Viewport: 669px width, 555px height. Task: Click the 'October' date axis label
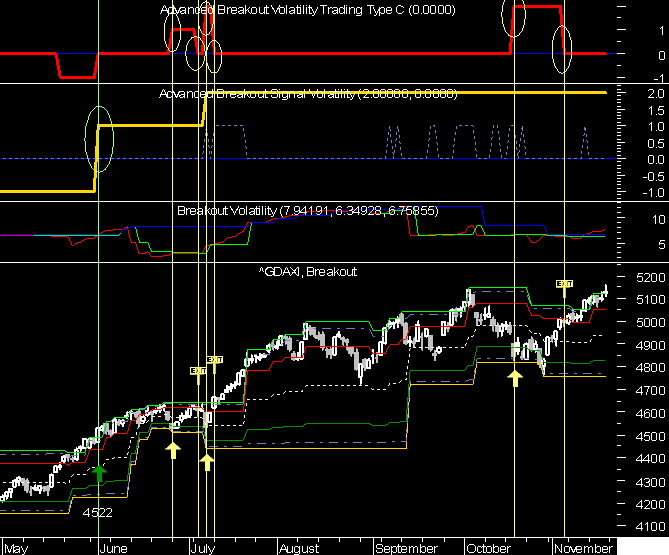[x=489, y=548]
